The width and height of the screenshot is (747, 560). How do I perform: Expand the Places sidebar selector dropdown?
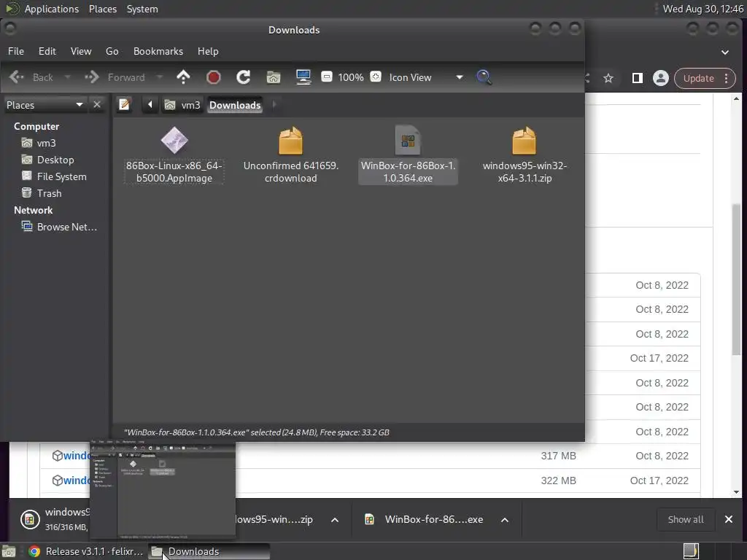(44, 105)
